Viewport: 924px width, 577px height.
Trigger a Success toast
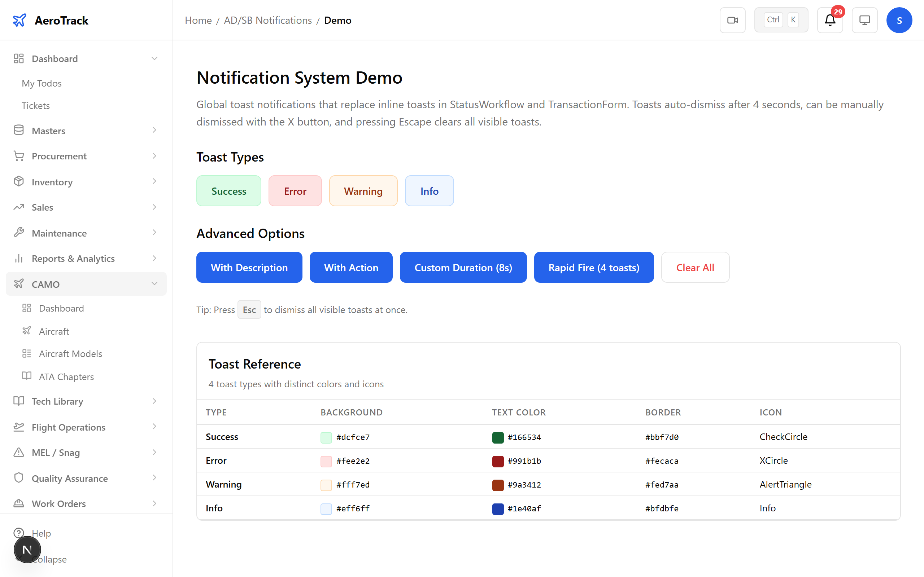pos(228,191)
